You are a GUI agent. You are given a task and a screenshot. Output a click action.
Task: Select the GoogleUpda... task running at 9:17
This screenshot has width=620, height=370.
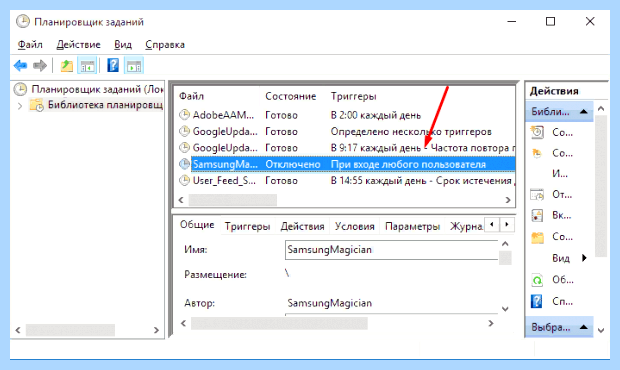347,148
